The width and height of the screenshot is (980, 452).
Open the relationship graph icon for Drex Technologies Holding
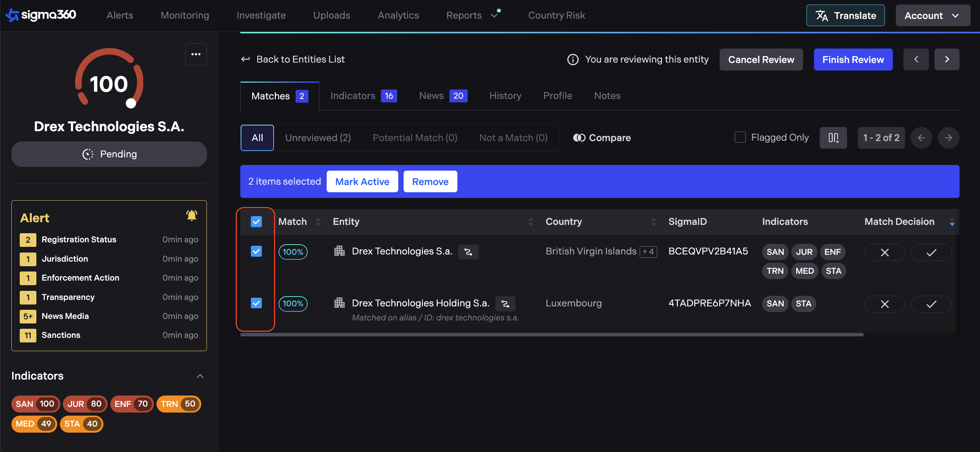point(505,304)
